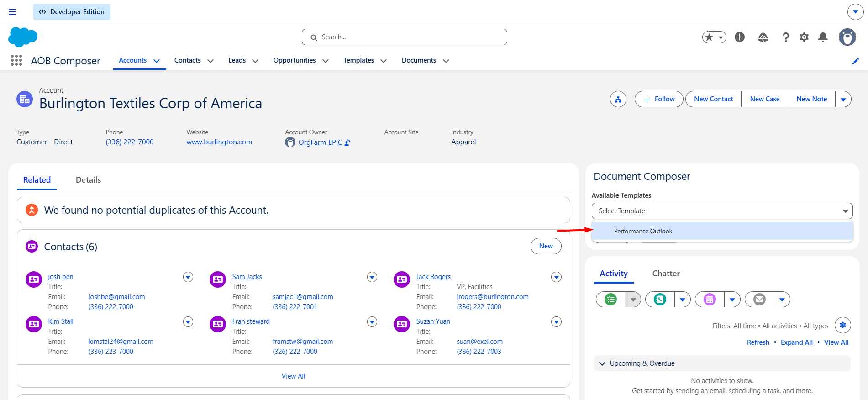Open favorites list dropdown arrow
Screen dimensions: 868x400
pyautogui.click(x=721, y=37)
